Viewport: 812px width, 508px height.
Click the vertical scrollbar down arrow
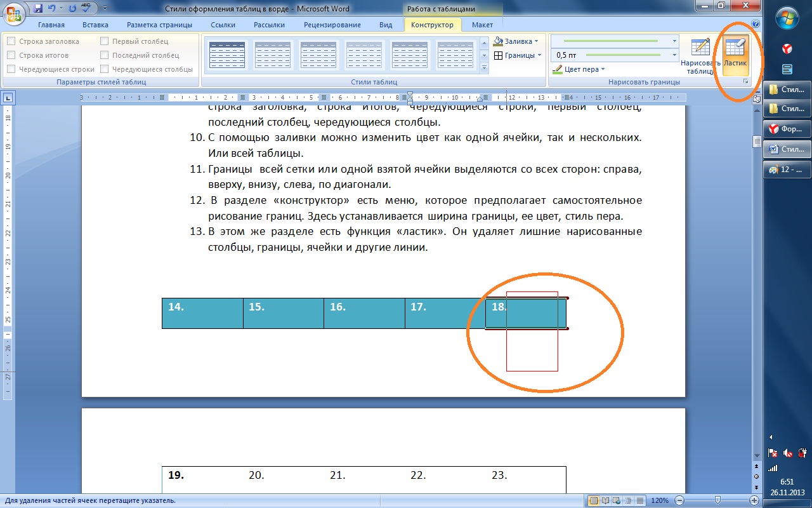click(x=756, y=455)
